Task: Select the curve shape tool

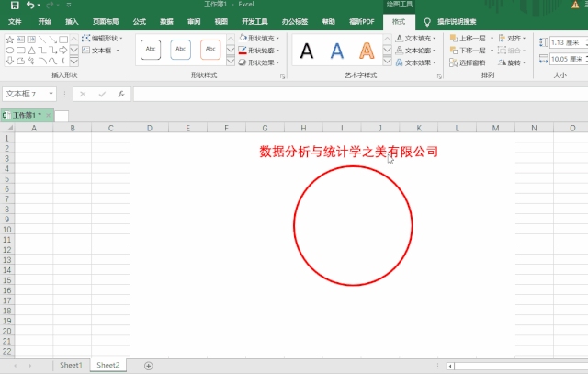Action: coord(52,61)
